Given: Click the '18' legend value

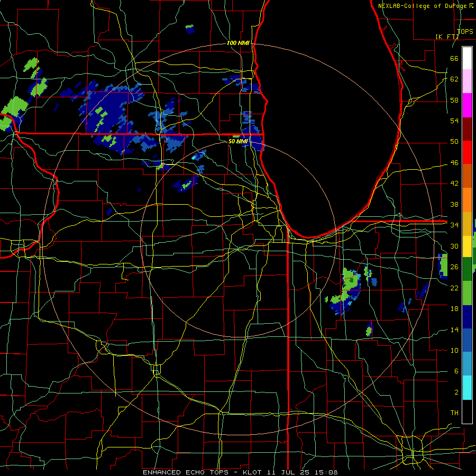Looking at the screenshot, I should [x=454, y=309].
